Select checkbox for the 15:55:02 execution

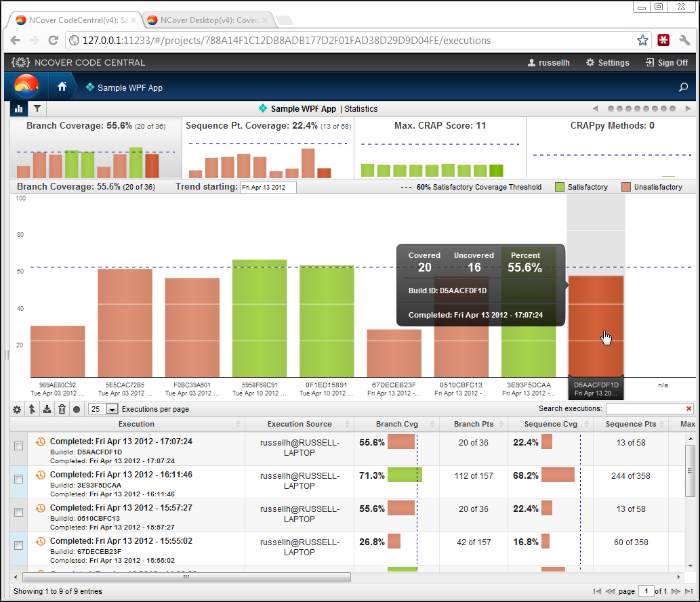[19, 545]
